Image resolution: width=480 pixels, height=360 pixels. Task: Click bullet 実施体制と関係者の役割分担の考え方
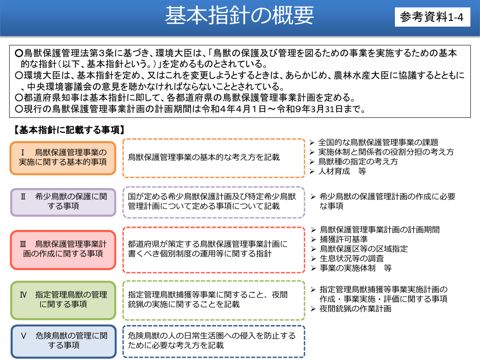point(386,152)
